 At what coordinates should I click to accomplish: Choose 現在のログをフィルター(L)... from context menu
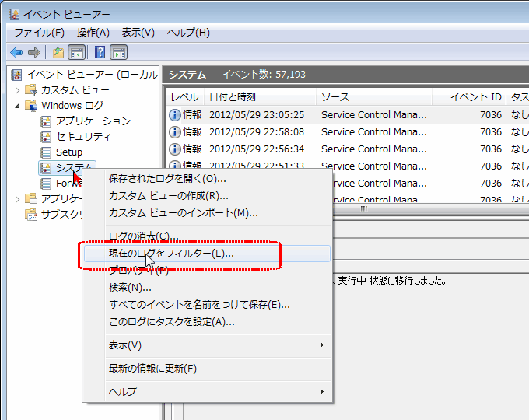[171, 254]
